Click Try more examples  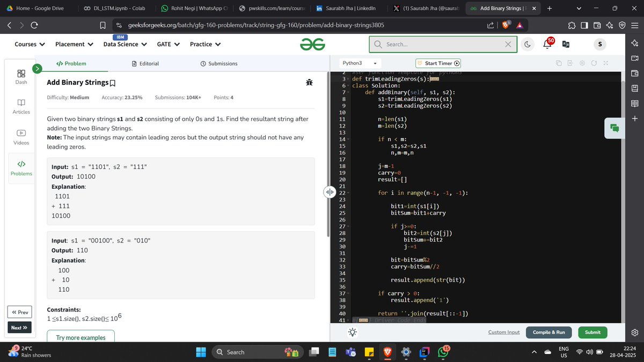point(80,337)
